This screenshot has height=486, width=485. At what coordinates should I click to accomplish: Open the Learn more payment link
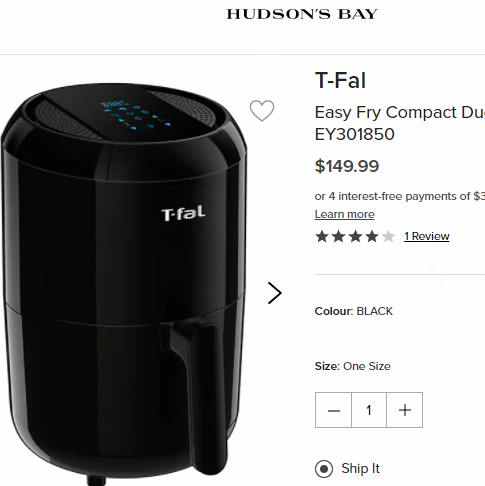pos(345,214)
